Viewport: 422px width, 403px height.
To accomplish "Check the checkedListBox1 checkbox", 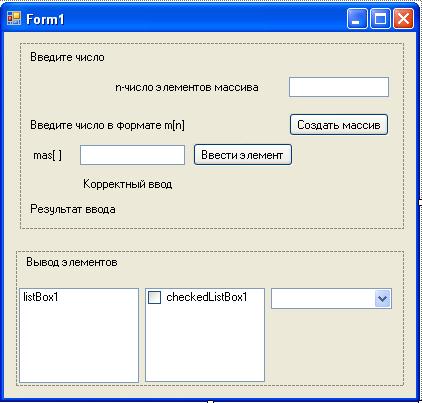I will 154,297.
